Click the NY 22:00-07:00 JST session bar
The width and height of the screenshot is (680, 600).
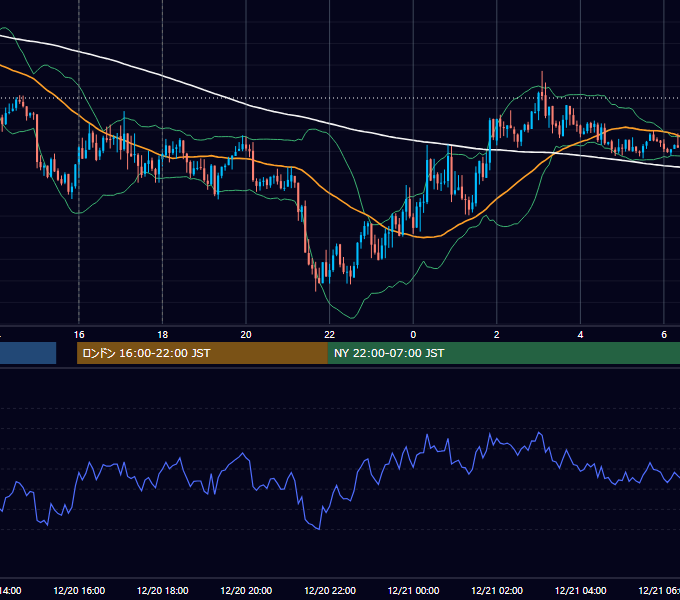click(504, 353)
